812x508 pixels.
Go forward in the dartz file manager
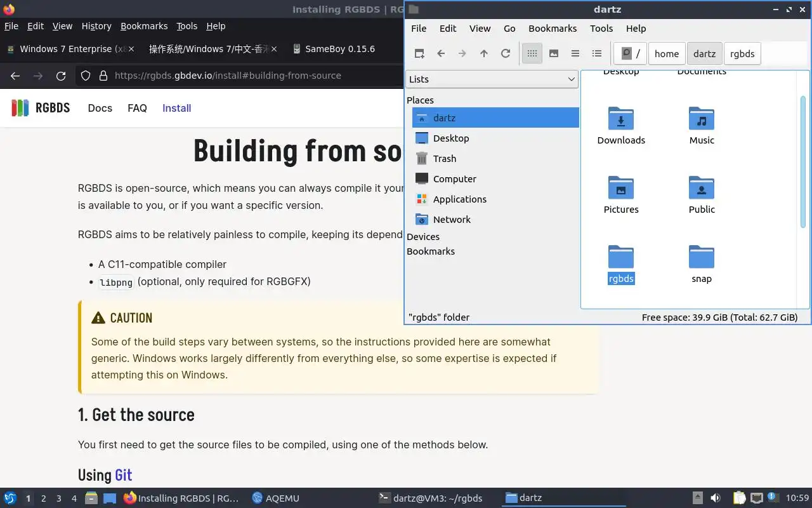[x=462, y=53]
